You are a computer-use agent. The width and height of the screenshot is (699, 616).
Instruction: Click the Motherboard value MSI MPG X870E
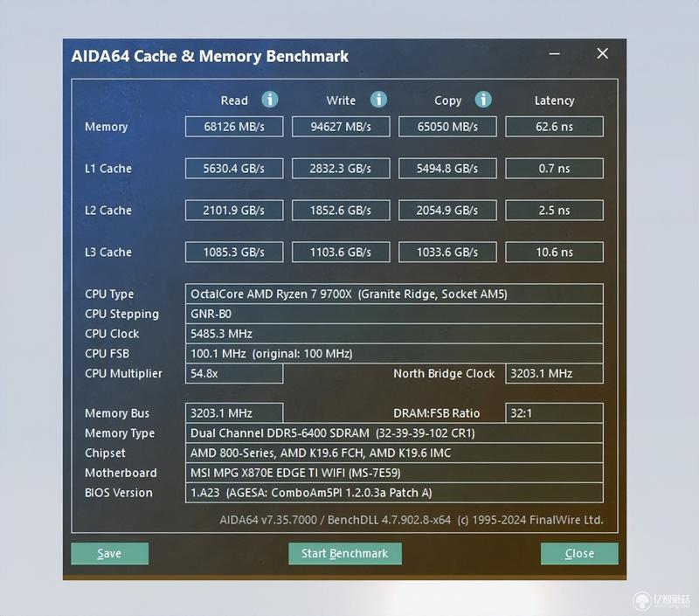point(394,473)
